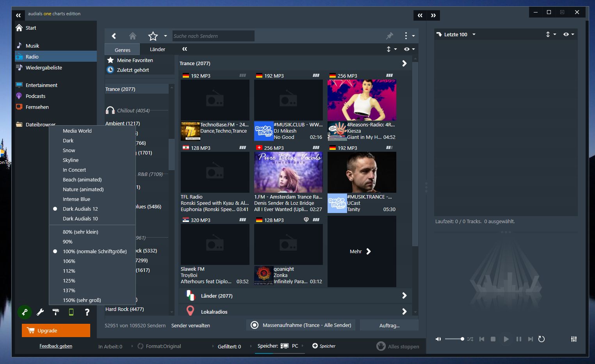Click the green key license icon
Screen dimensions: 595x364
pos(25,312)
